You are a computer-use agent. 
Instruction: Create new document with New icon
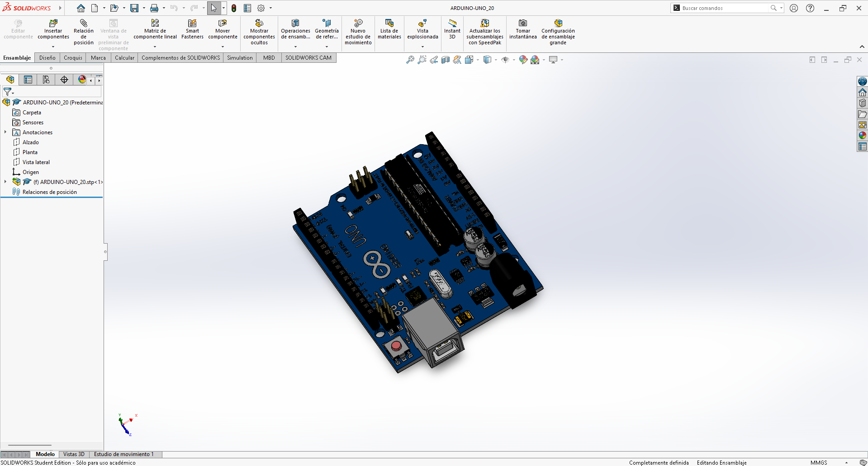click(95, 8)
